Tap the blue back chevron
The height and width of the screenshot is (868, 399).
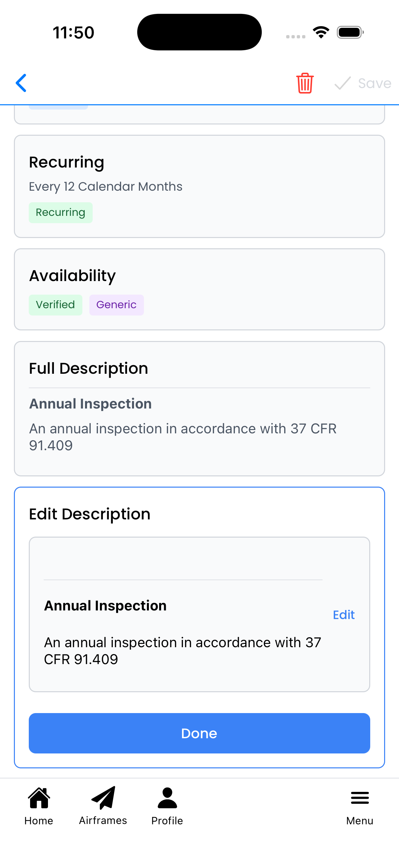click(x=21, y=83)
